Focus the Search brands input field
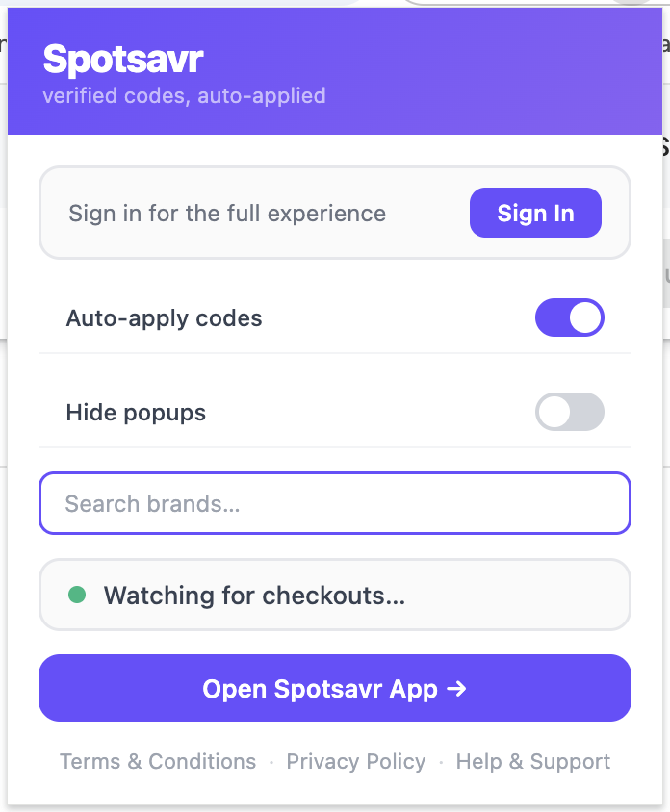 coord(334,503)
